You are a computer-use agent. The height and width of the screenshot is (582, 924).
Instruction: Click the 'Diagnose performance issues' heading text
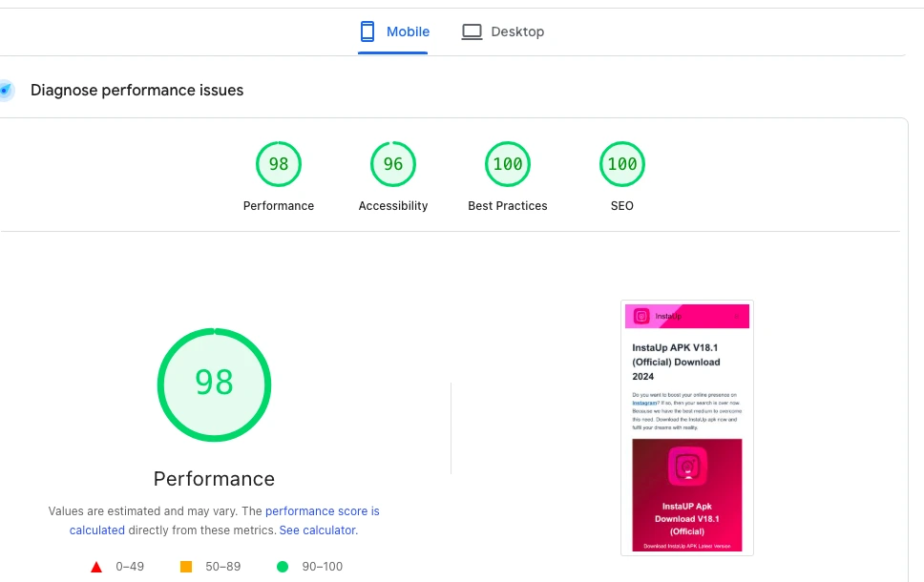(x=136, y=91)
